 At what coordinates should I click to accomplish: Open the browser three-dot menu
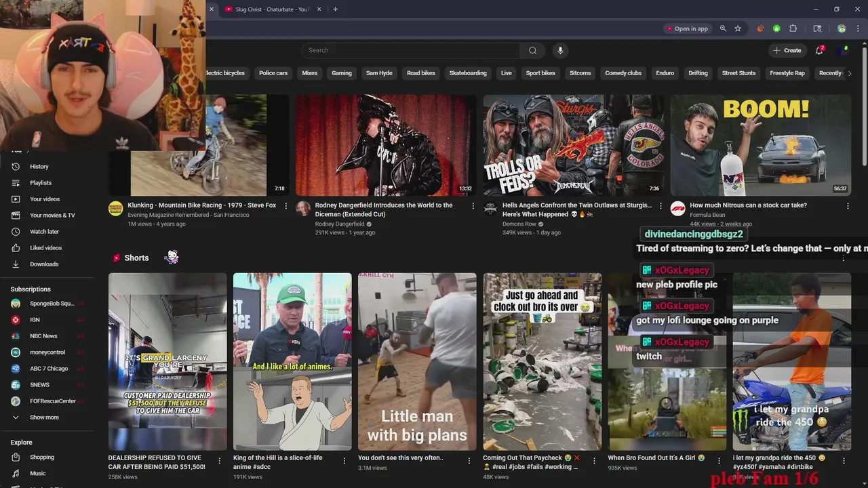coord(858,28)
